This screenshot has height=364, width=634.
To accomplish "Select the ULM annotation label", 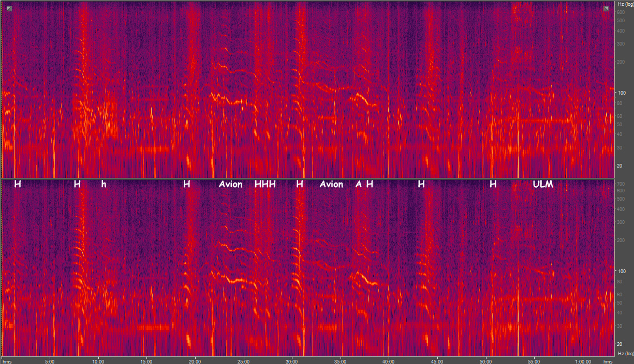I will (x=543, y=184).
